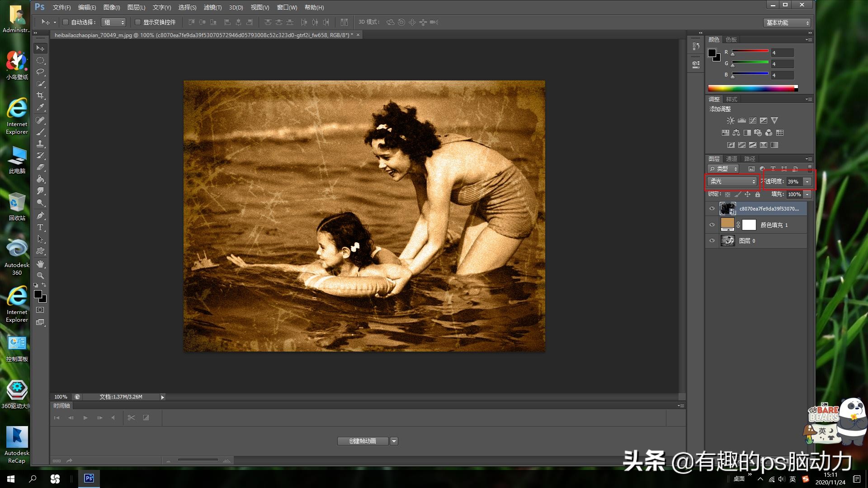The height and width of the screenshot is (488, 868).
Task: Enable the 显示变换控件 checkbox
Action: 138,22
